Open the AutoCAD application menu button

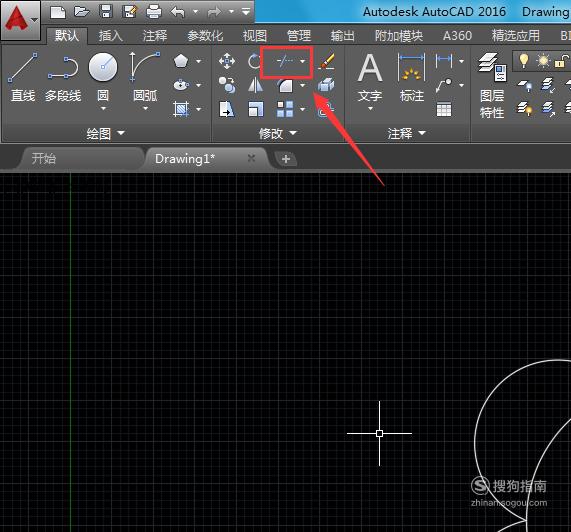tap(20, 20)
